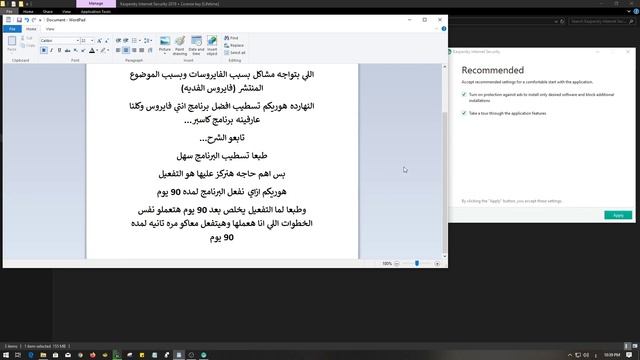The image size is (640, 360).
Task: Toggle Subscript formatting
Action: (x=76, y=50)
